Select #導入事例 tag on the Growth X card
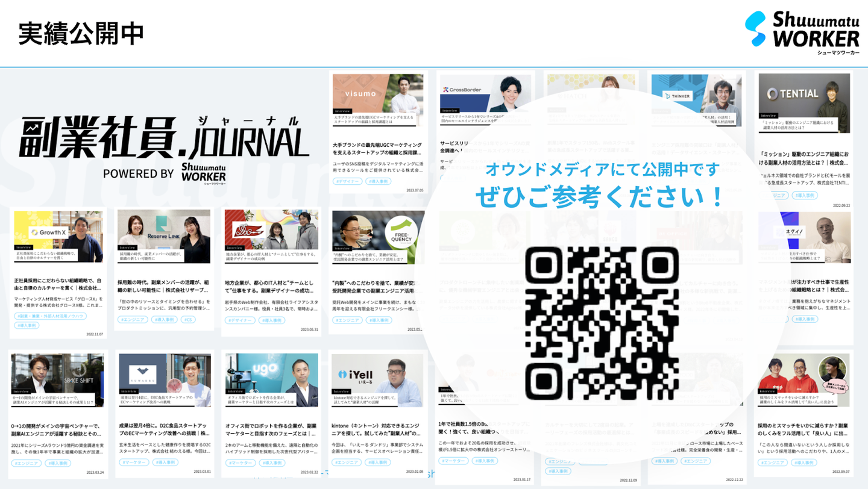868x489 pixels. [27, 326]
